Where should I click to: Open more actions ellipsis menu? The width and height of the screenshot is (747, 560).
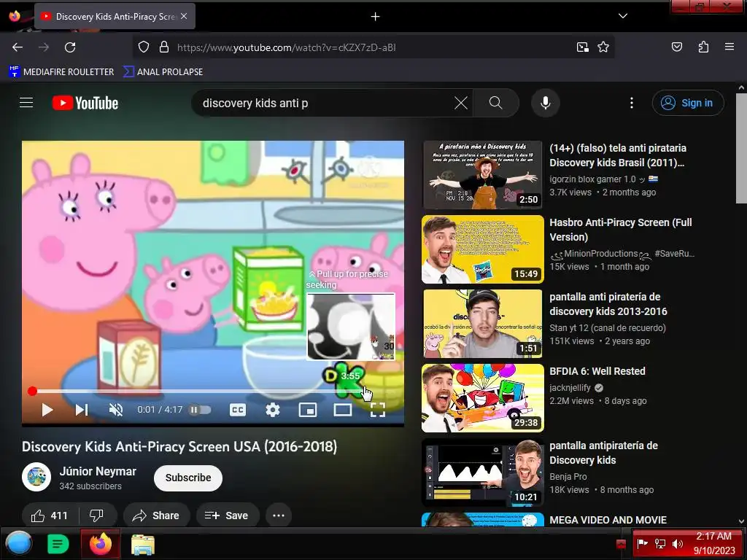[x=279, y=516]
